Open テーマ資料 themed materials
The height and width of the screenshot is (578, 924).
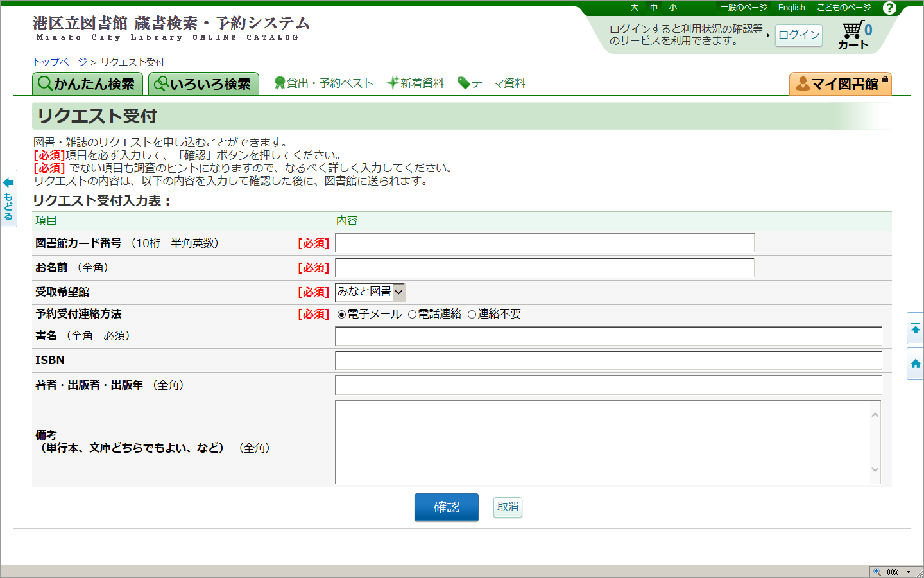click(492, 83)
